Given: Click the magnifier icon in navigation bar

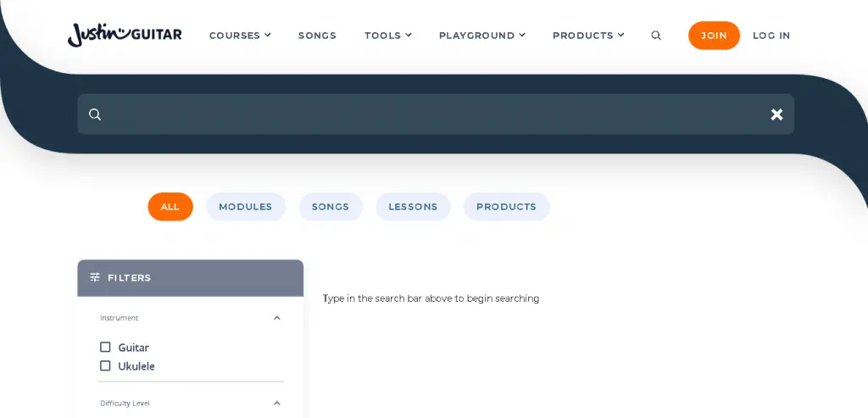Looking at the screenshot, I should tap(656, 36).
